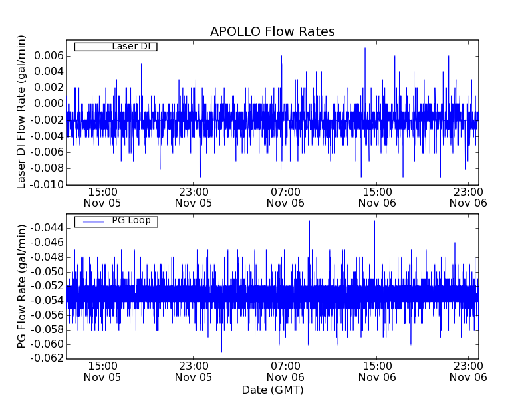This screenshot has height=399, width=532.
Task: Click the 0.002 tick label on top plot
Action: (x=49, y=88)
